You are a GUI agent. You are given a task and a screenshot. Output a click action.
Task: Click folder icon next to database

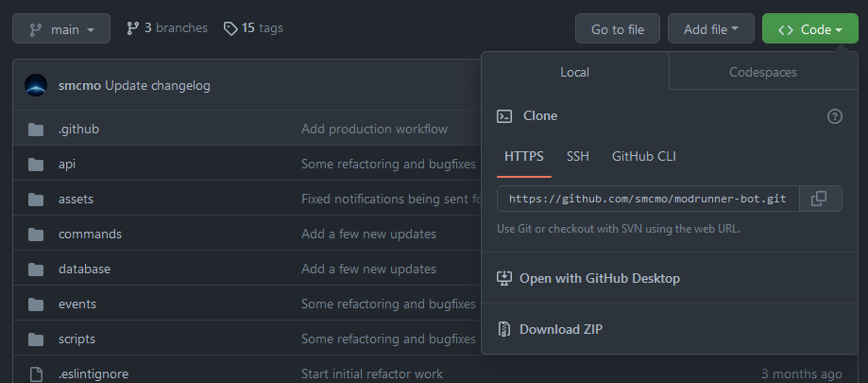[x=36, y=270]
